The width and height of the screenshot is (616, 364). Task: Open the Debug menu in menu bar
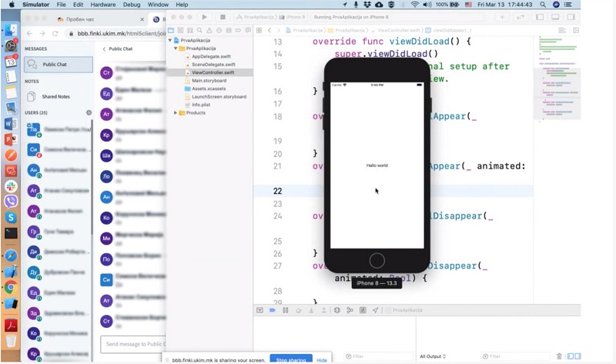pyautogui.click(x=131, y=5)
